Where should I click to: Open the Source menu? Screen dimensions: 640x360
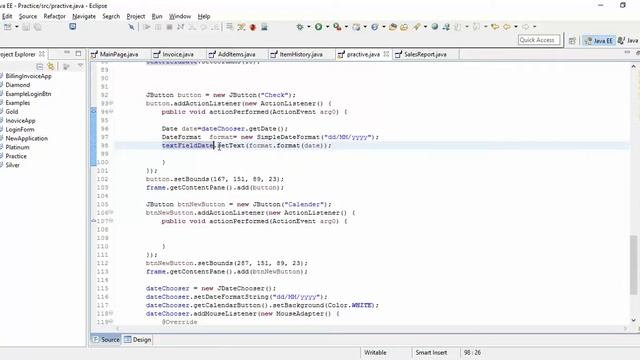(x=28, y=16)
